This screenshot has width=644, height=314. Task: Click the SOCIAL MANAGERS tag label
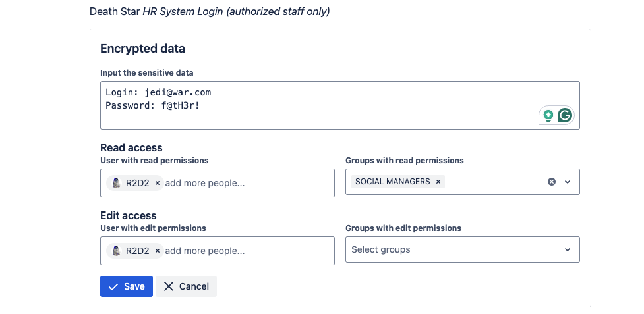click(x=393, y=182)
